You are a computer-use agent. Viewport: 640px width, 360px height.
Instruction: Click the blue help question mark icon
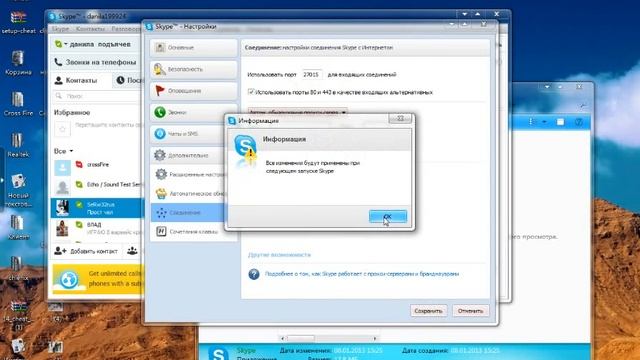254,274
